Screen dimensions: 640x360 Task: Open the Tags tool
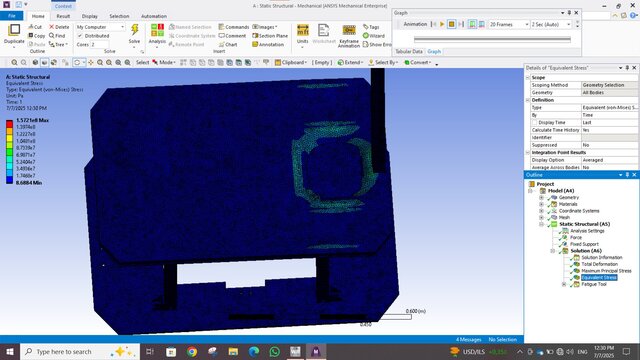tap(371, 27)
